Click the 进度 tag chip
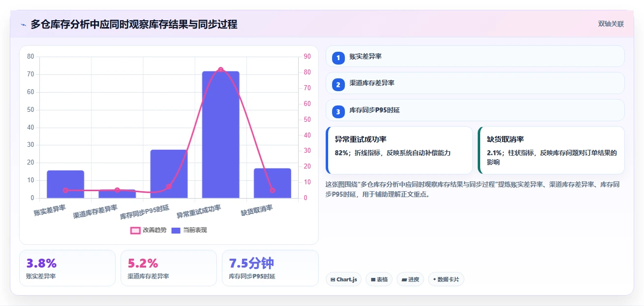This screenshot has height=306, width=644. [x=410, y=279]
